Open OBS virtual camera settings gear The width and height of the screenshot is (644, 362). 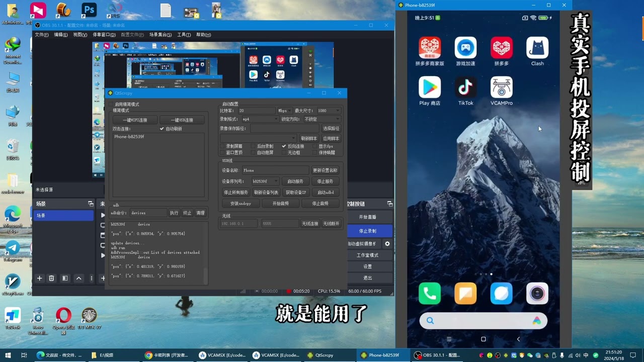387,243
